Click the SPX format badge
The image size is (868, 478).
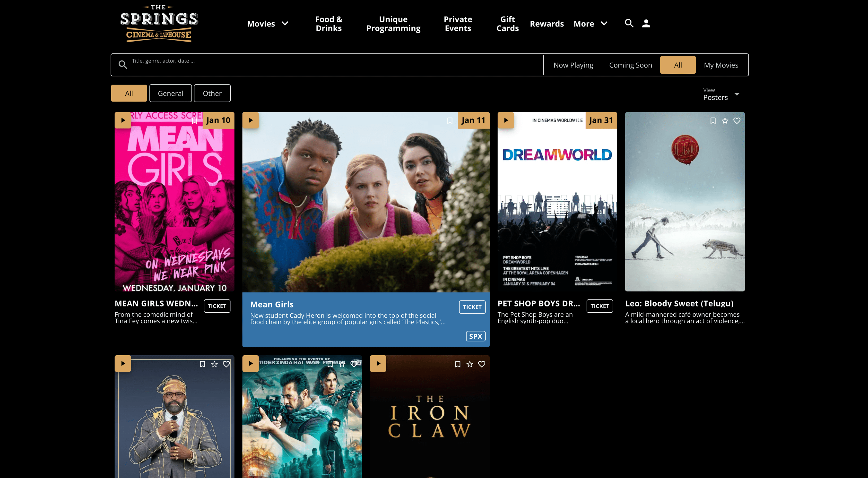(x=476, y=336)
